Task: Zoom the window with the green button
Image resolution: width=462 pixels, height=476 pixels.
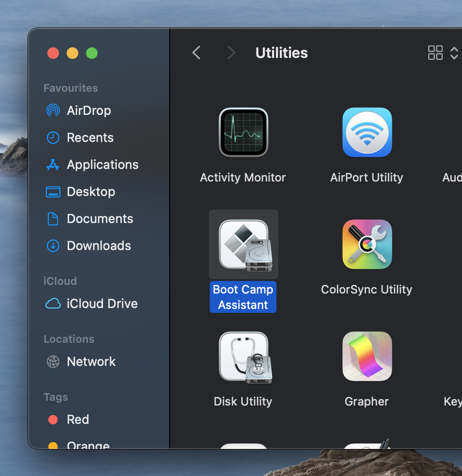Action: [92, 53]
